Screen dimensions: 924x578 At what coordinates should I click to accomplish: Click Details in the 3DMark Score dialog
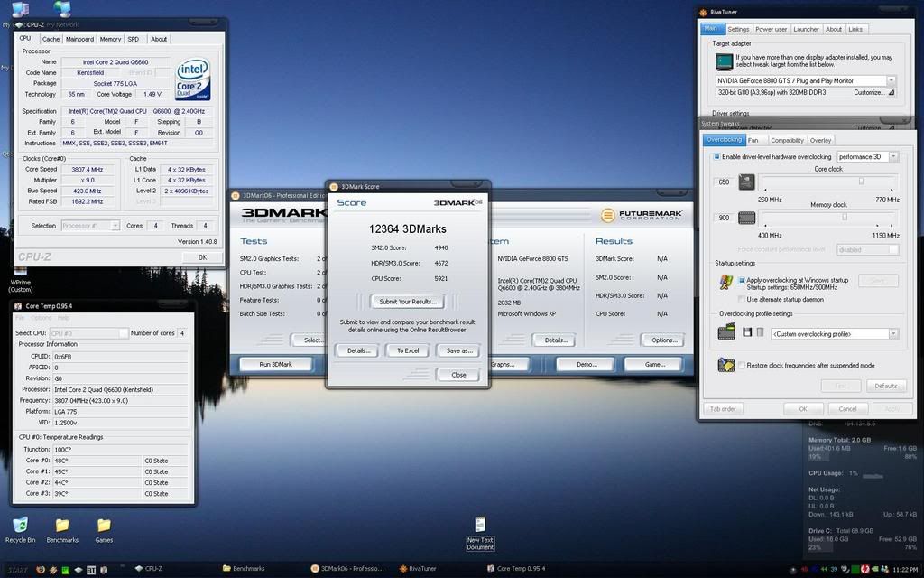tap(358, 350)
